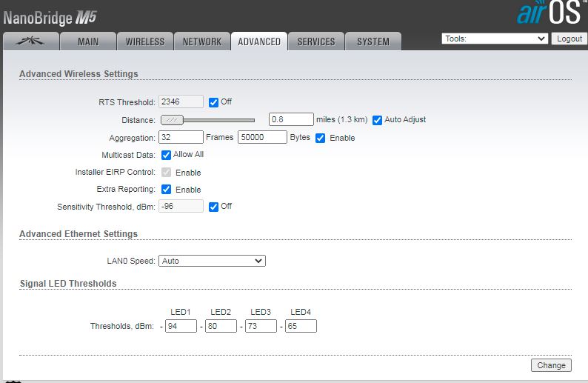Click the Logout button
588x383 pixels.
click(569, 39)
